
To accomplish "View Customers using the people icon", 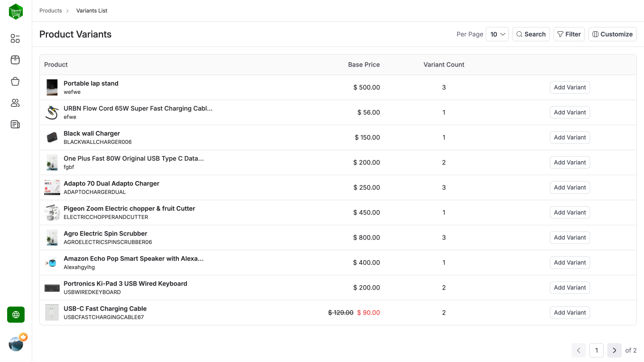I will pos(15,103).
